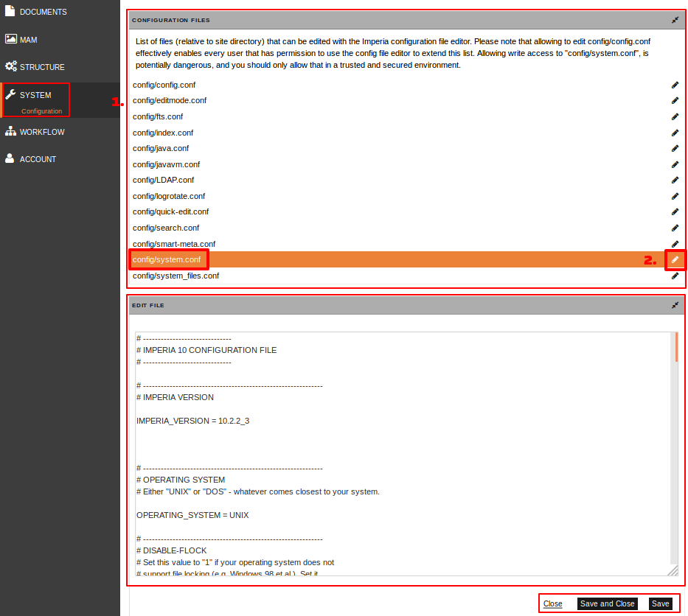Click the text editor's vertical scrollbar thumb

pyautogui.click(x=676, y=347)
